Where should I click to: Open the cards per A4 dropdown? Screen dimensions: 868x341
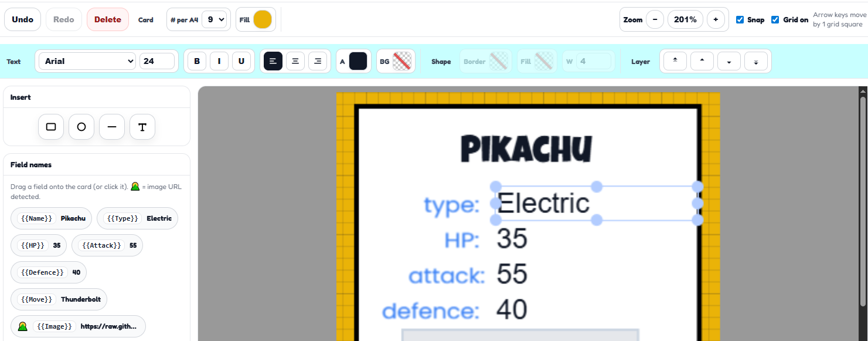pyautogui.click(x=214, y=19)
